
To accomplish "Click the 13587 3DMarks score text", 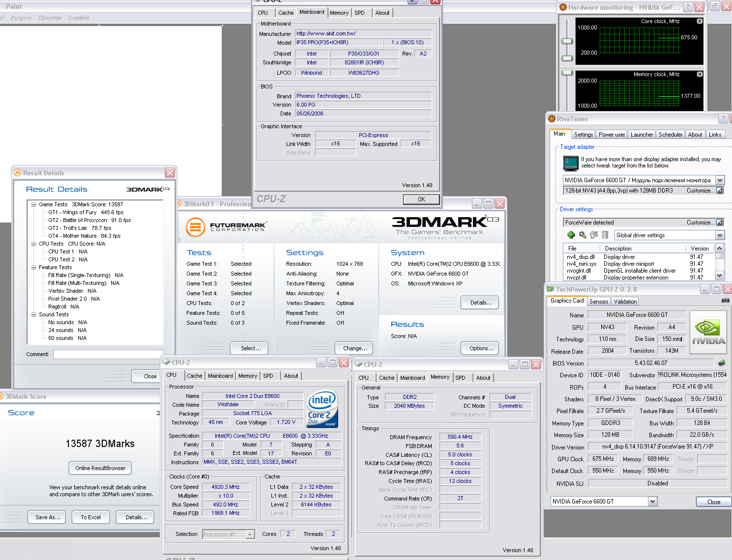I will coord(100,444).
